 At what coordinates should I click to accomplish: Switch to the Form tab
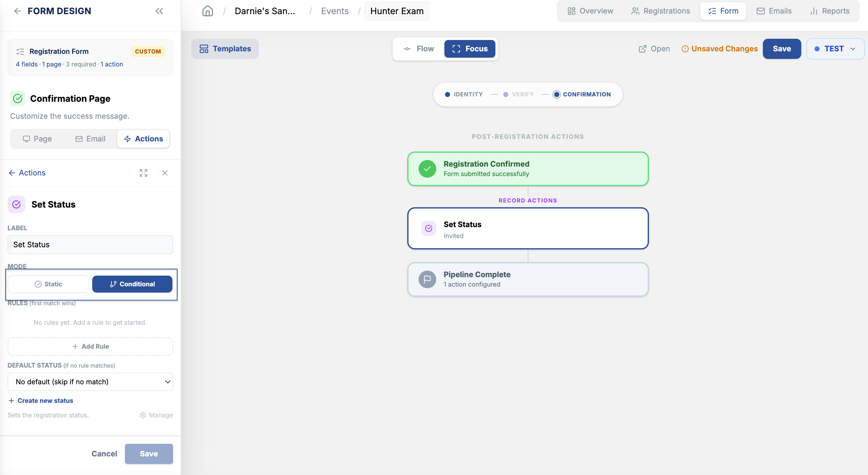coord(723,11)
